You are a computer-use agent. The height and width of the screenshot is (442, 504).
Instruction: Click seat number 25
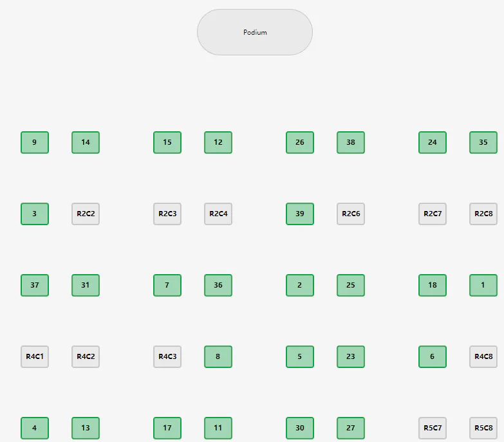[x=351, y=285]
